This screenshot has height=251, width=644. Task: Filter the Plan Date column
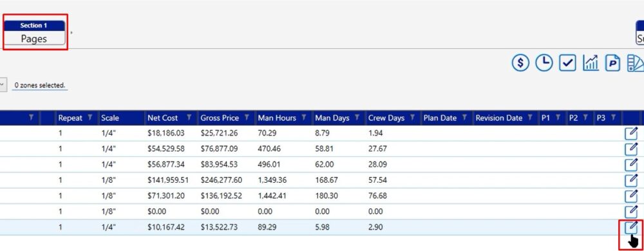464,118
